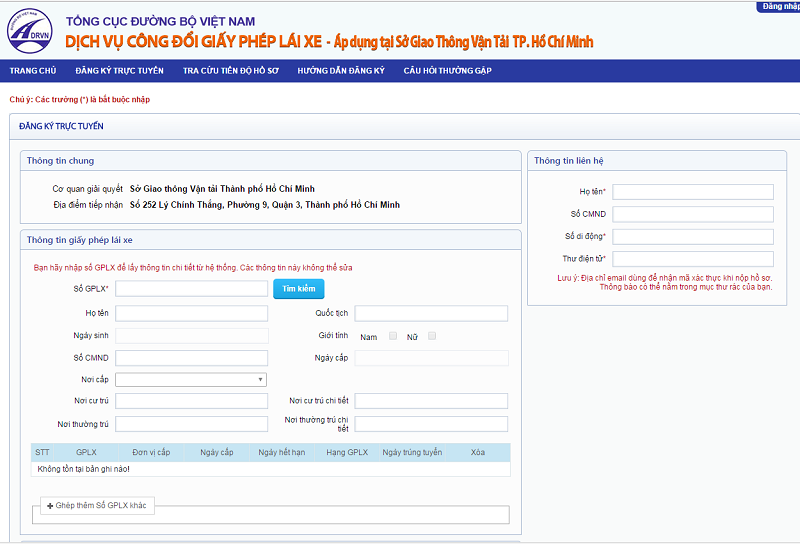Focus the Nơi cư trú chi tiết field
The image size is (800, 544).
pyautogui.click(x=431, y=401)
